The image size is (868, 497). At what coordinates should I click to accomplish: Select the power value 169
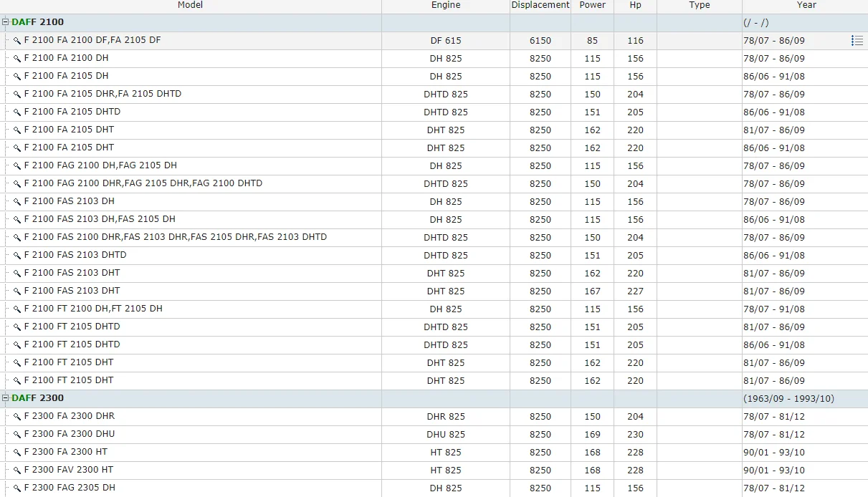(x=592, y=435)
